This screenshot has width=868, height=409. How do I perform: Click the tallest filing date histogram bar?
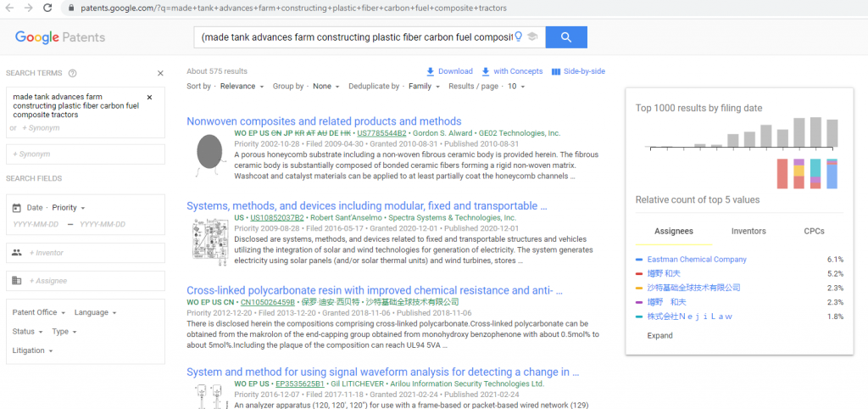coord(815,132)
